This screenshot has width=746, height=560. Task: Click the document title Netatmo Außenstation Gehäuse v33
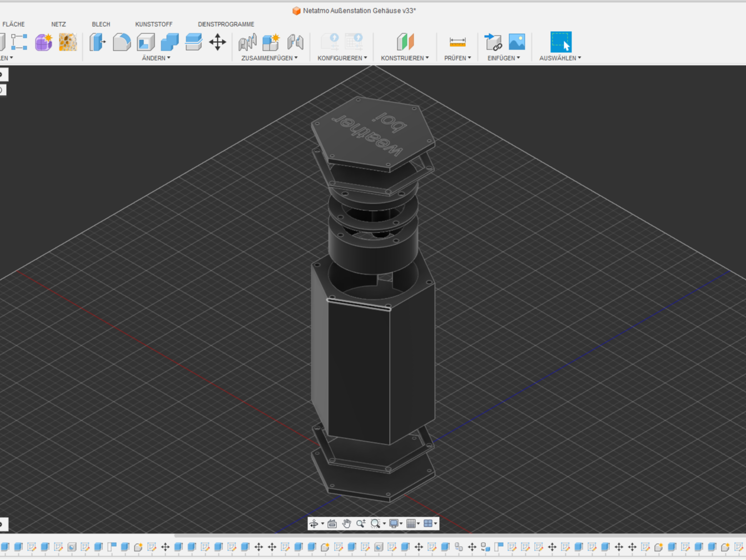[359, 11]
